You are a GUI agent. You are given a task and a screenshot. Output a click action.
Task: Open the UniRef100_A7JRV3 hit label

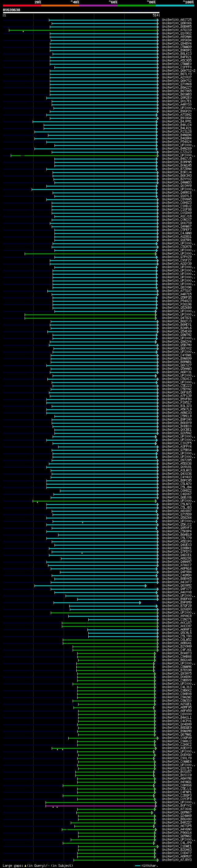click(x=176, y=860)
